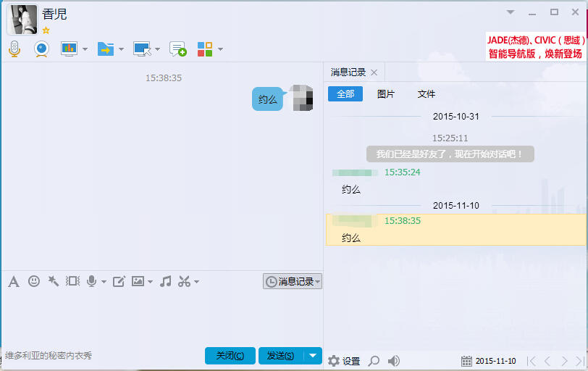The width and height of the screenshot is (588, 371).
Task: Click the 维多利亚的秘密内衣秀 link
Action: coord(49,355)
